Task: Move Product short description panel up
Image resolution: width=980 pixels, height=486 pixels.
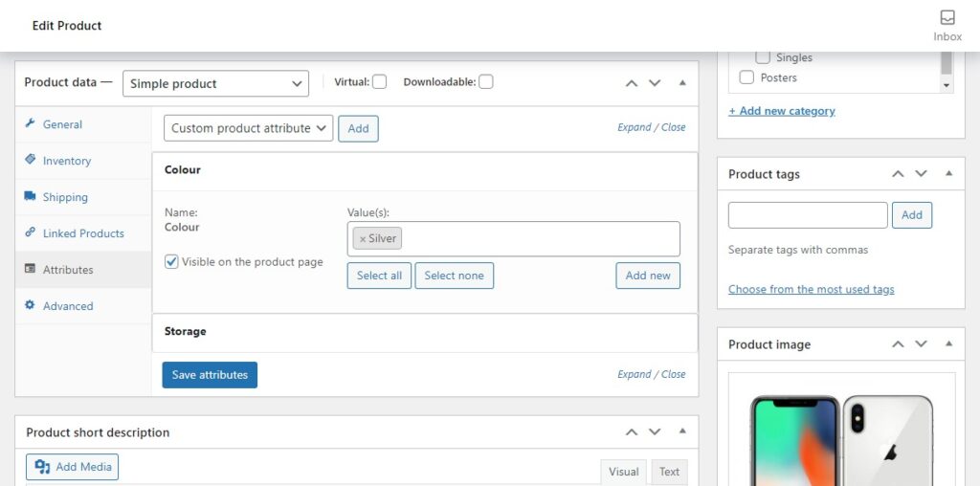Action: pyautogui.click(x=632, y=431)
